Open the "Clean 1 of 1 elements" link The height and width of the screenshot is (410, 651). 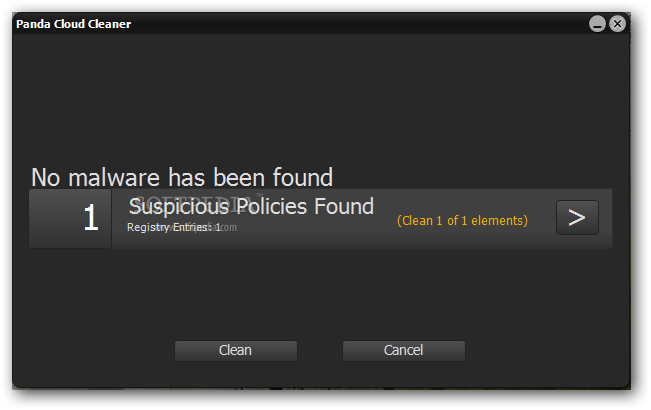[x=462, y=220]
